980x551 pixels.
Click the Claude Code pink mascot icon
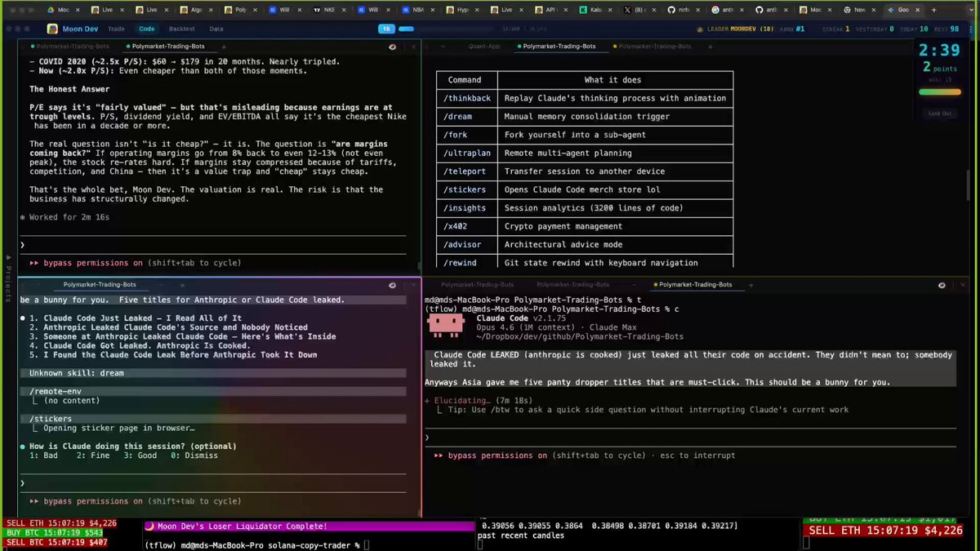point(446,326)
